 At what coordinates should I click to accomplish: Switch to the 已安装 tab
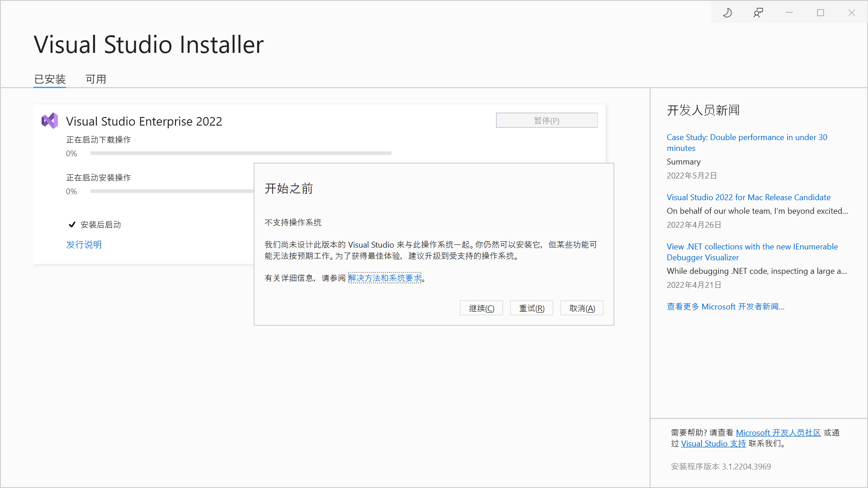[50, 79]
